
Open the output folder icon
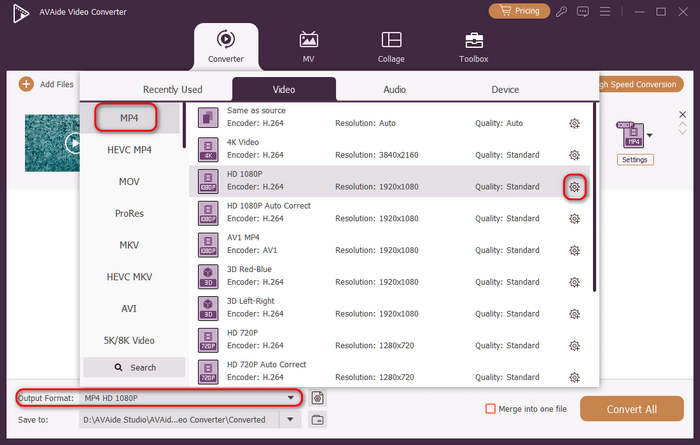pyautogui.click(x=317, y=420)
